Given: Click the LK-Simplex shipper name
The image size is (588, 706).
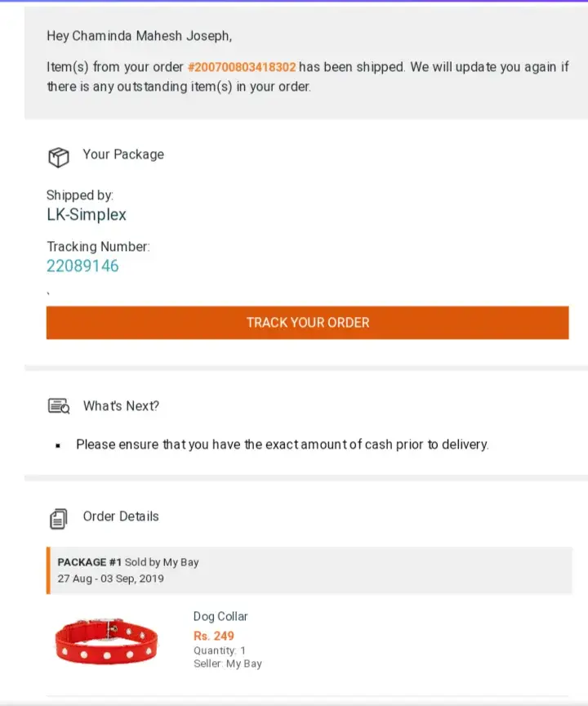Looking at the screenshot, I should click(x=87, y=216).
